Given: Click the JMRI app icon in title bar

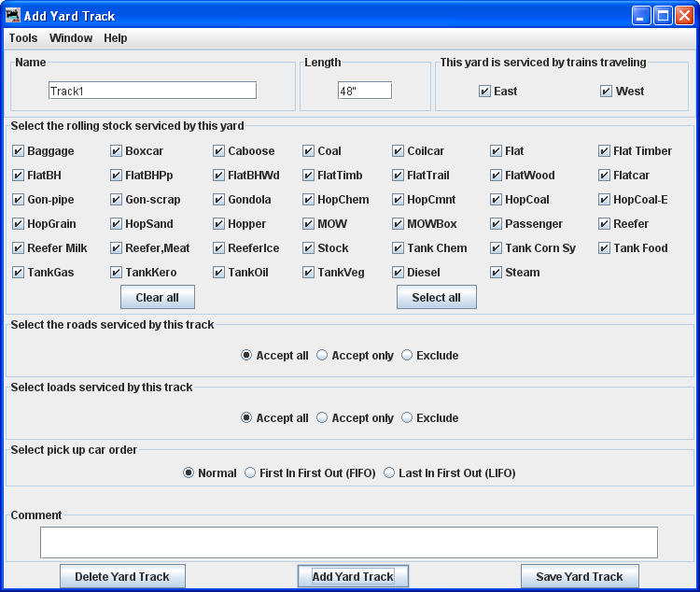Looking at the screenshot, I should click(12, 15).
